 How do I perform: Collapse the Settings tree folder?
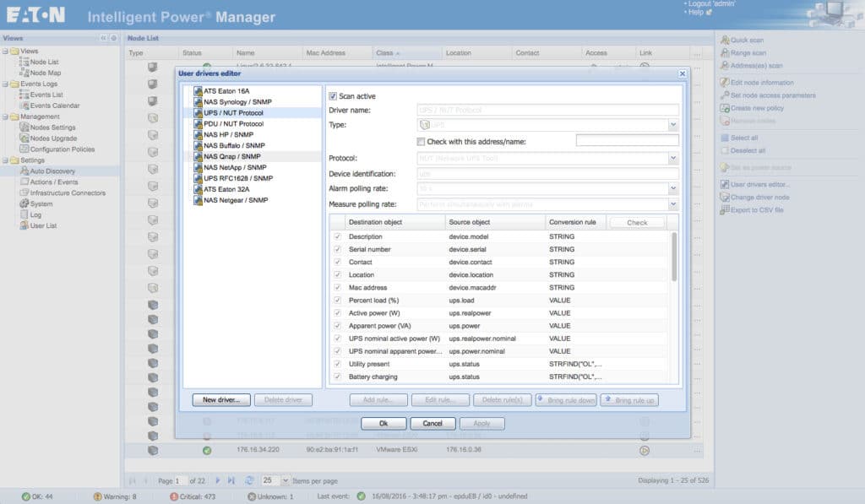pos(5,160)
